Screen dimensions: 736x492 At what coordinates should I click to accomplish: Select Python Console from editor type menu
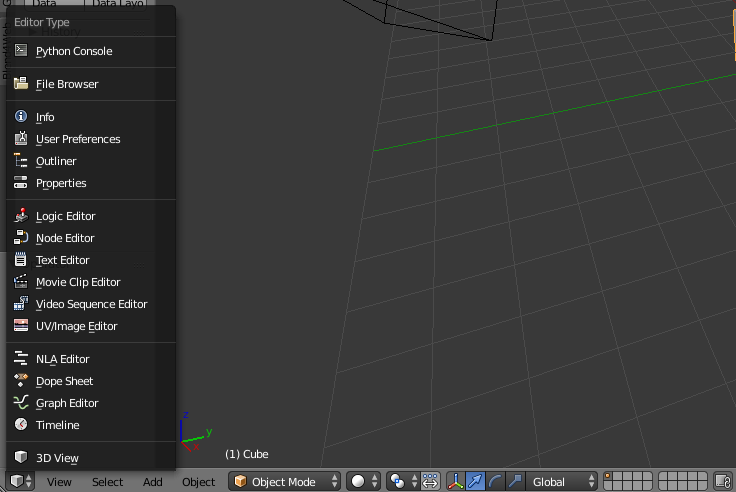(73, 51)
